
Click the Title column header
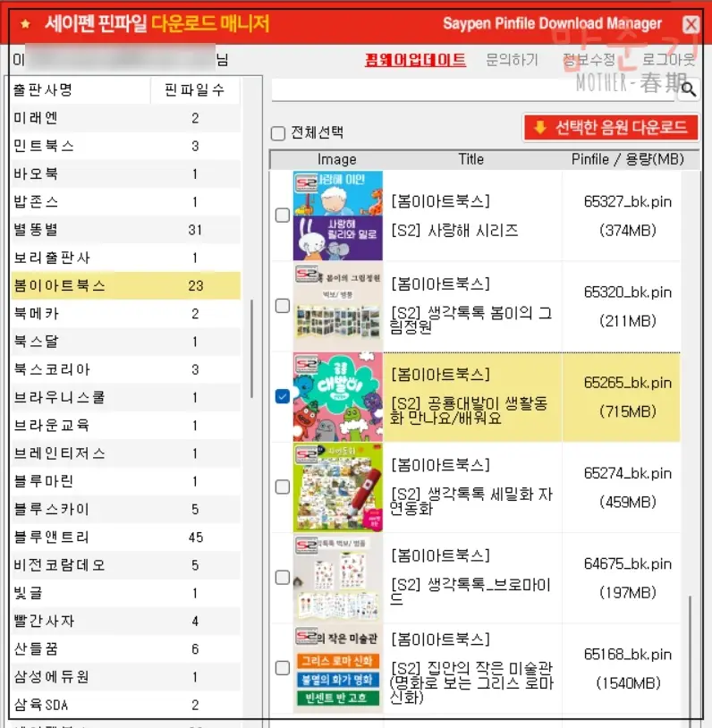pyautogui.click(x=471, y=159)
